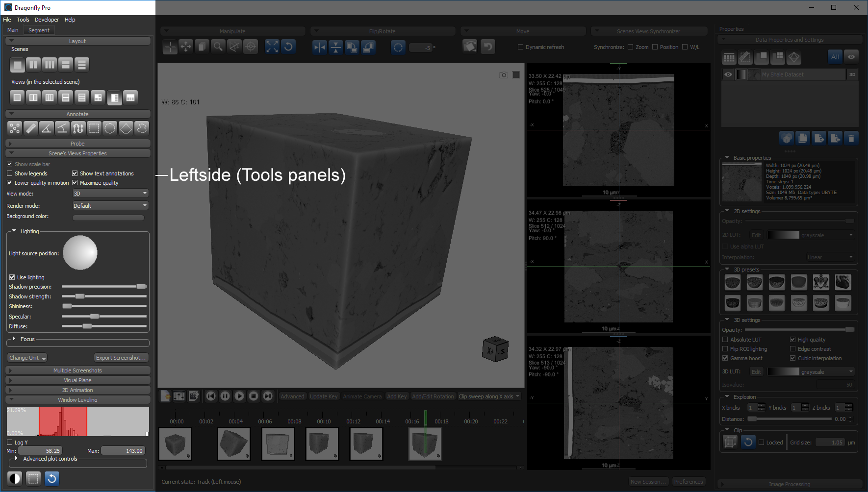Enable the Show legends checkbox
Screen dimensions: 868x492
click(10, 173)
